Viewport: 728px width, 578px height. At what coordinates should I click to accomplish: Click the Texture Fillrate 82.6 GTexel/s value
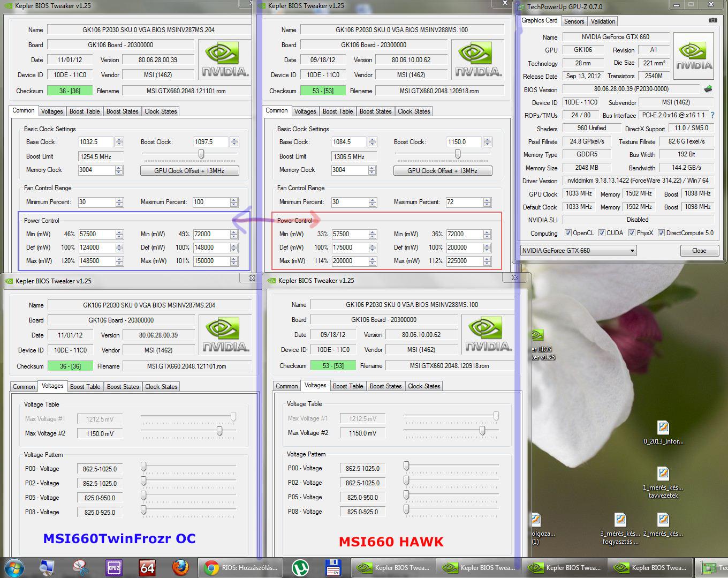(686, 141)
